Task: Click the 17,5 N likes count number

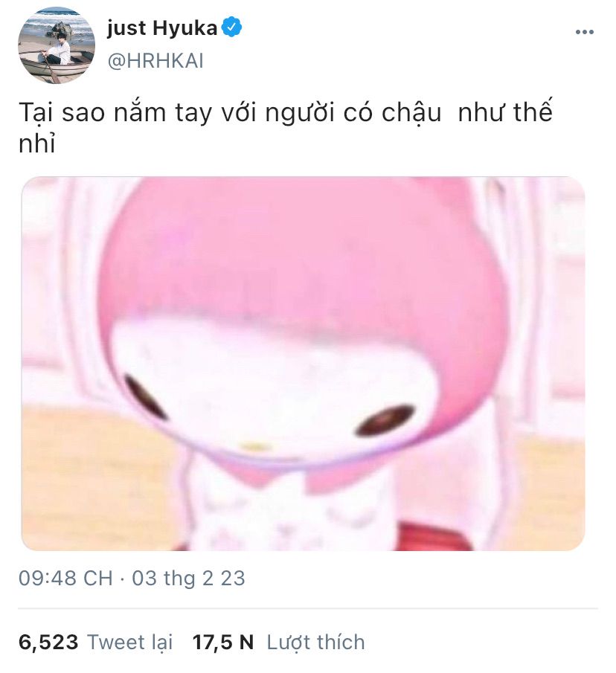Action: (x=222, y=643)
